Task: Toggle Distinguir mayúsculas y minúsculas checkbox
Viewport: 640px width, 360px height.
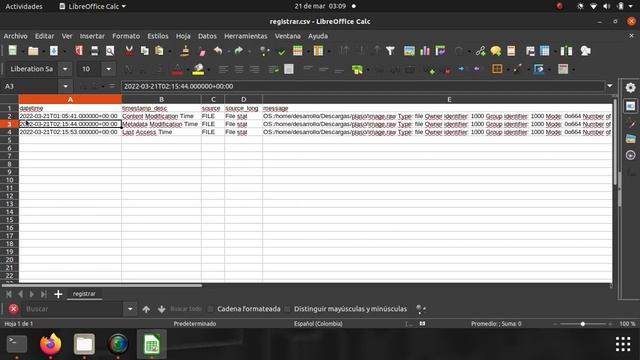Action: coord(287,309)
